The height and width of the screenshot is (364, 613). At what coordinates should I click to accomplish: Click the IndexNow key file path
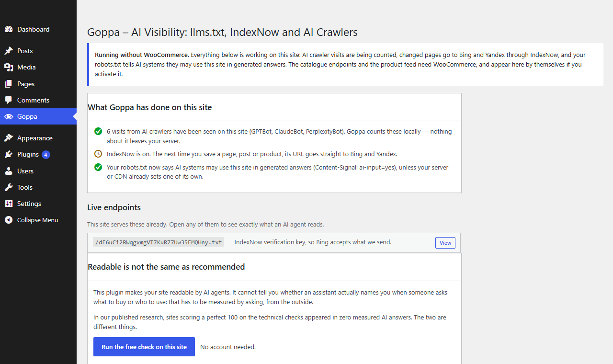(159, 242)
